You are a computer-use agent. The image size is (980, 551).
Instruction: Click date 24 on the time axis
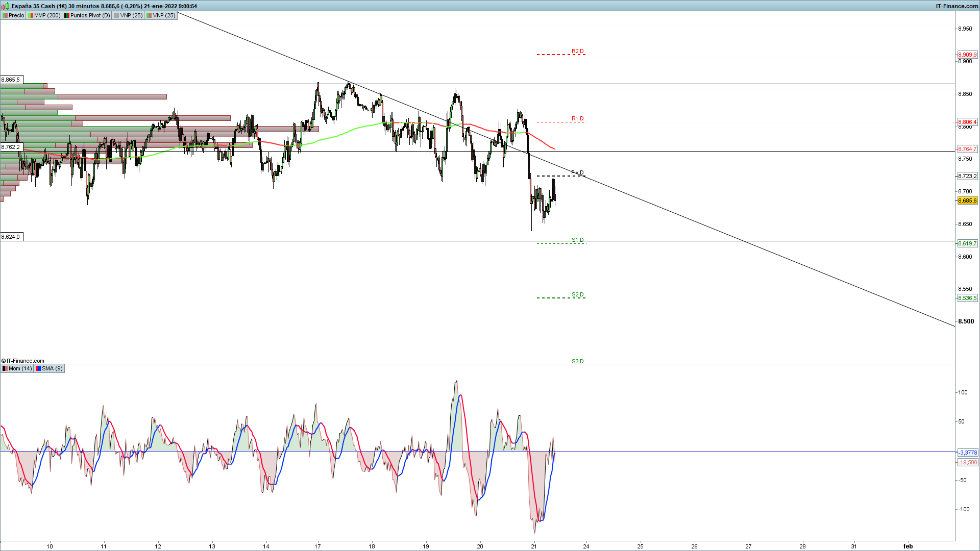click(x=586, y=546)
